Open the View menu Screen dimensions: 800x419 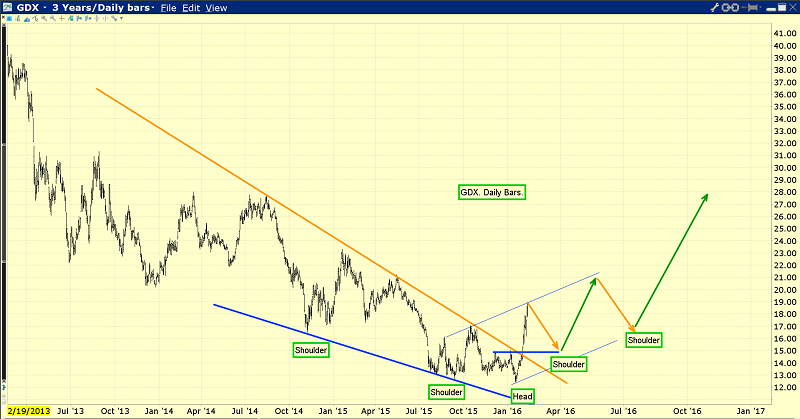point(216,8)
